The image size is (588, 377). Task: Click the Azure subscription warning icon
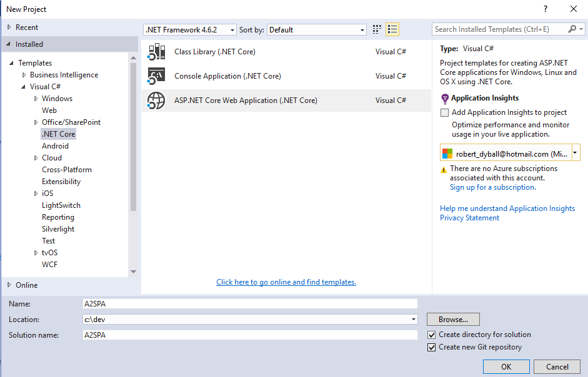pos(444,170)
